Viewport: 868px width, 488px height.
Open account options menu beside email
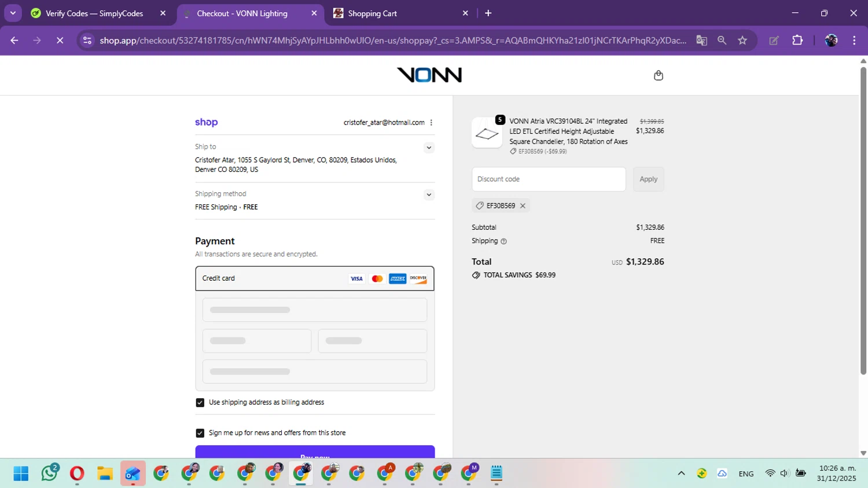coord(431,123)
